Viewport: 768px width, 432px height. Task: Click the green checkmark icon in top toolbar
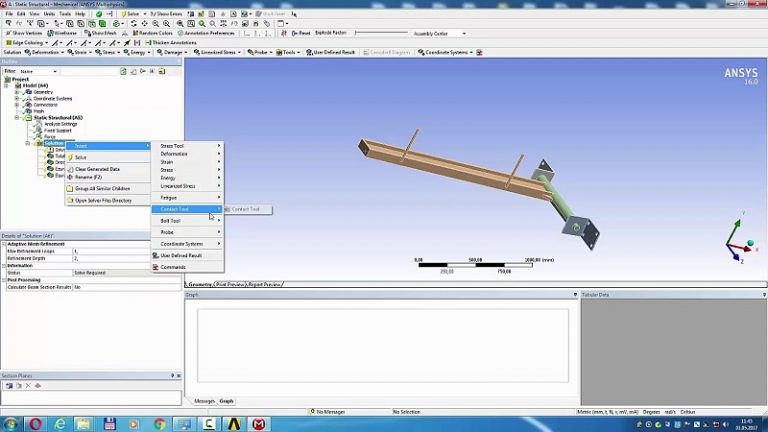coord(99,14)
